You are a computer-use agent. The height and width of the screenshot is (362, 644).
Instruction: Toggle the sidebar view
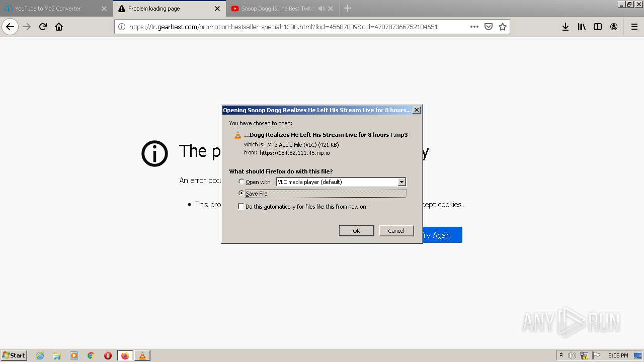(x=598, y=27)
